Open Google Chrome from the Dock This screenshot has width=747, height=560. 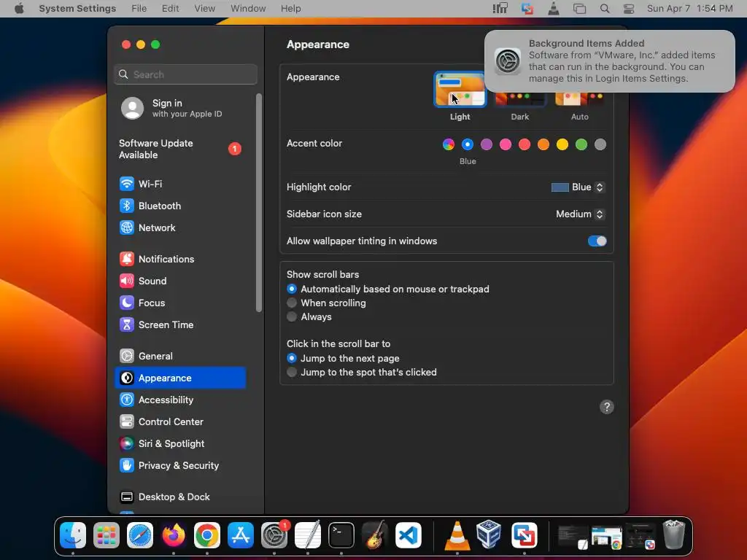(206, 535)
